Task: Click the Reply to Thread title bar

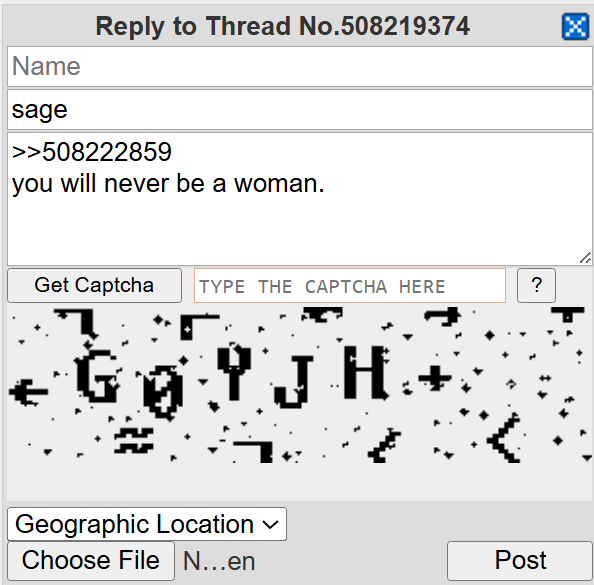Action: (x=282, y=26)
